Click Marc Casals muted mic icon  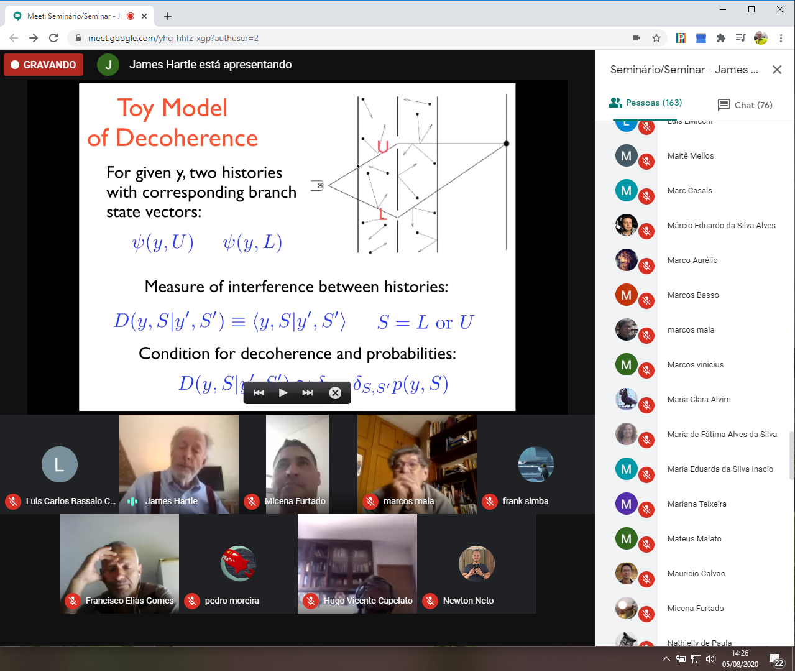click(x=646, y=196)
